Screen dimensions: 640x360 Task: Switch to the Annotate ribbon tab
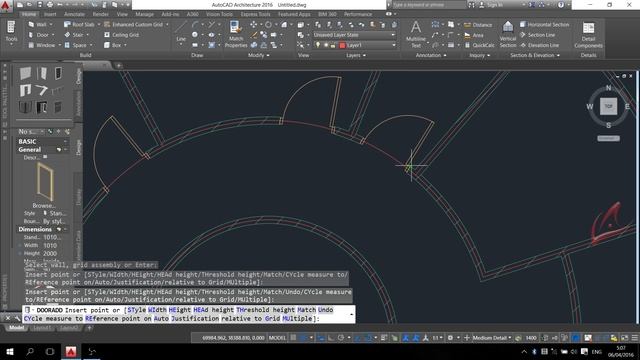click(x=74, y=14)
